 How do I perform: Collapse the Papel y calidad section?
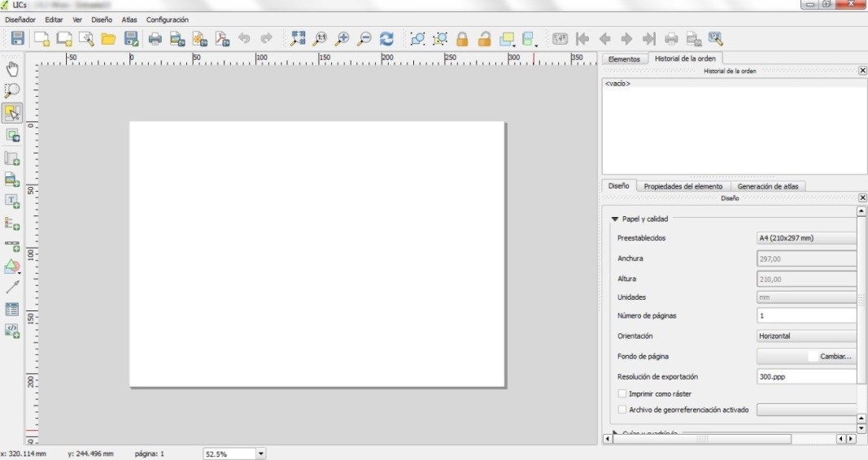[x=615, y=219]
